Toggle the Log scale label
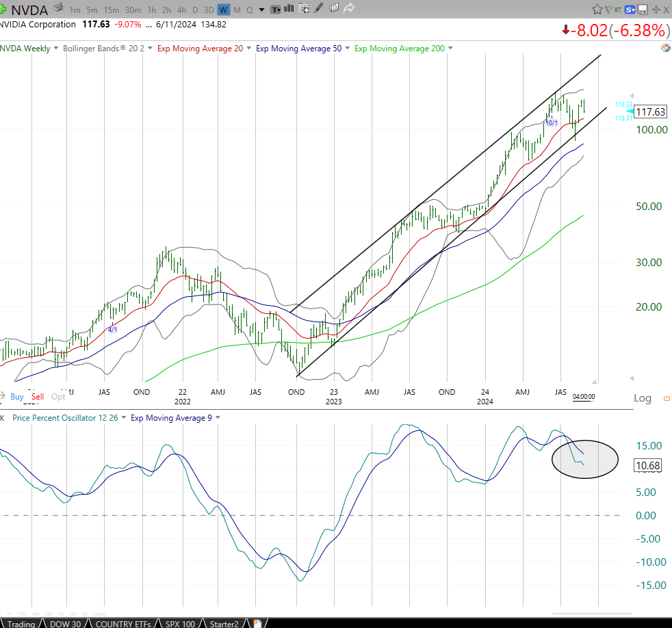Image resolution: width=672 pixels, height=628 pixels. [x=643, y=398]
